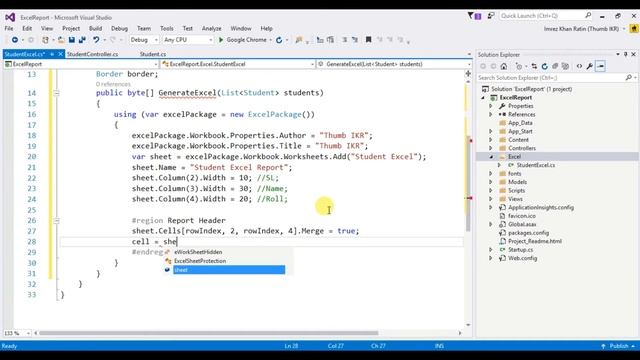Switch to Student.cs tab
The width and height of the screenshot is (640, 360).
(153, 54)
